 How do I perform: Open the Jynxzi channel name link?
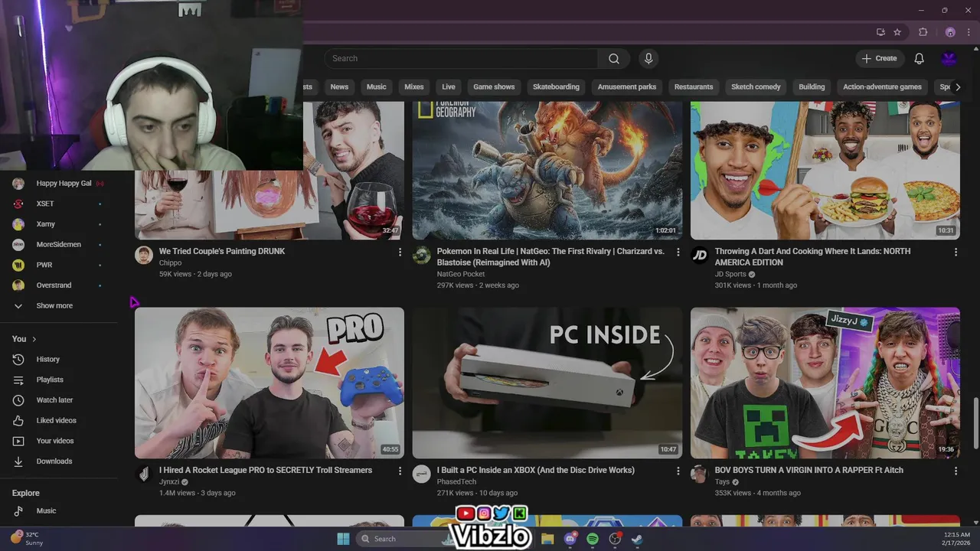click(x=169, y=482)
